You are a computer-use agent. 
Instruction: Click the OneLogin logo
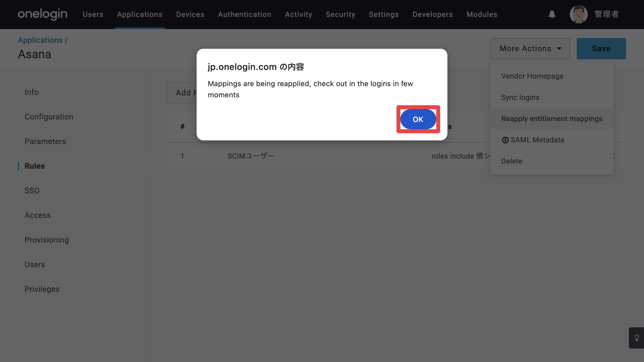(43, 14)
